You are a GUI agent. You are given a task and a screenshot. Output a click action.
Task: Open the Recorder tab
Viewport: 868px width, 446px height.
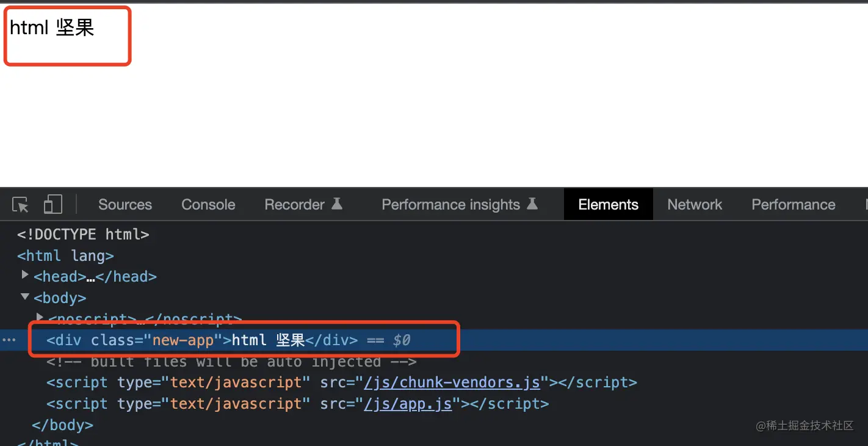(303, 205)
